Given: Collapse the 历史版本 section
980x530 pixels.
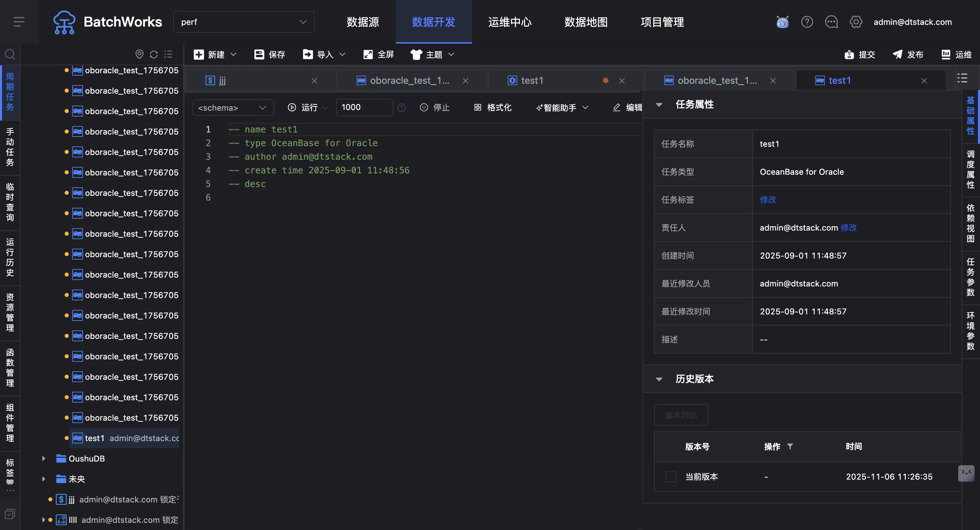Looking at the screenshot, I should pos(659,379).
